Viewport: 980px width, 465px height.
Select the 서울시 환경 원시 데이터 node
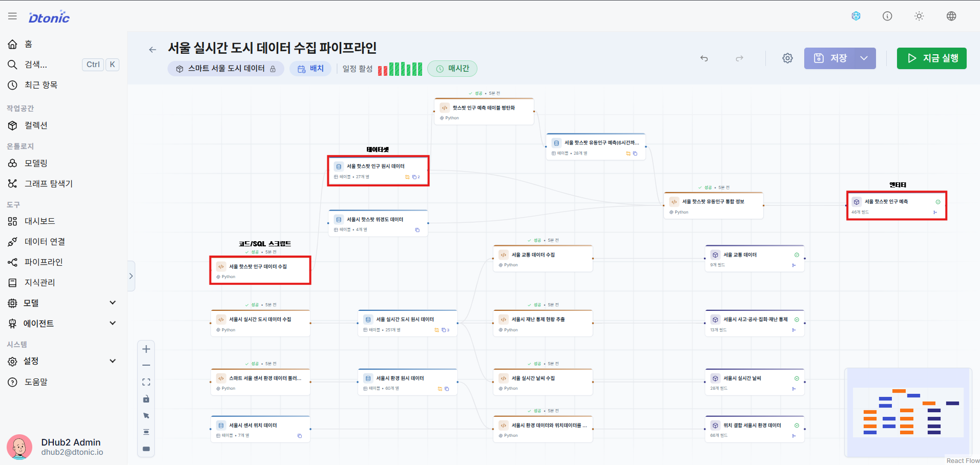tap(408, 382)
